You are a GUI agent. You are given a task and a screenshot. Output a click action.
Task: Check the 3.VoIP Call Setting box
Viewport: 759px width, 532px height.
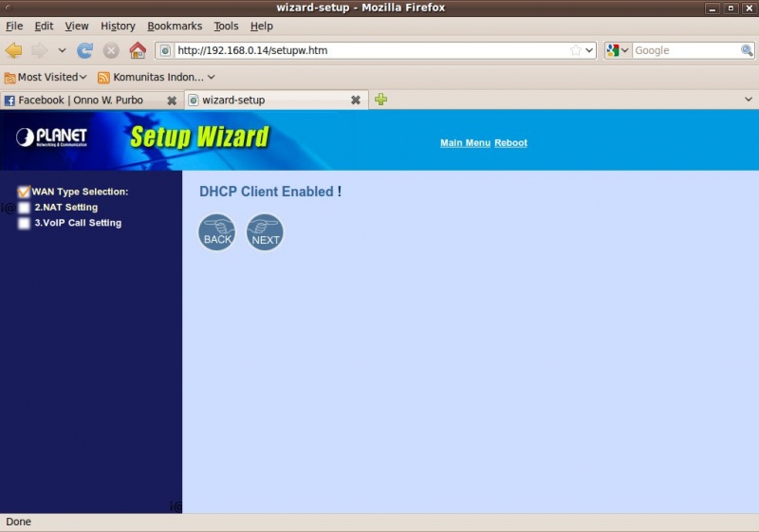click(24, 224)
